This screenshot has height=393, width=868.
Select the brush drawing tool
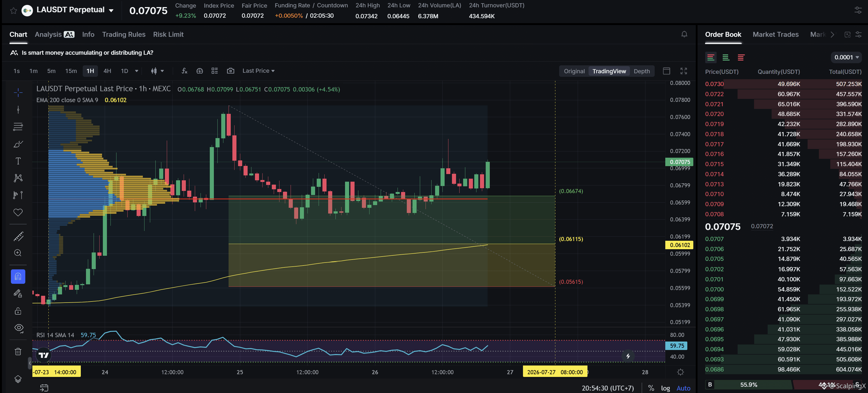tap(18, 144)
